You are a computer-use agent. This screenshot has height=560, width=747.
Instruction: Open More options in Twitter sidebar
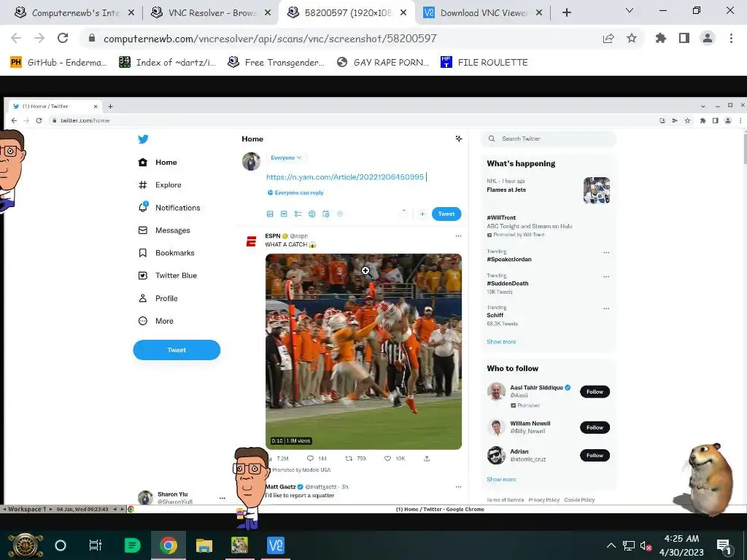point(156,321)
